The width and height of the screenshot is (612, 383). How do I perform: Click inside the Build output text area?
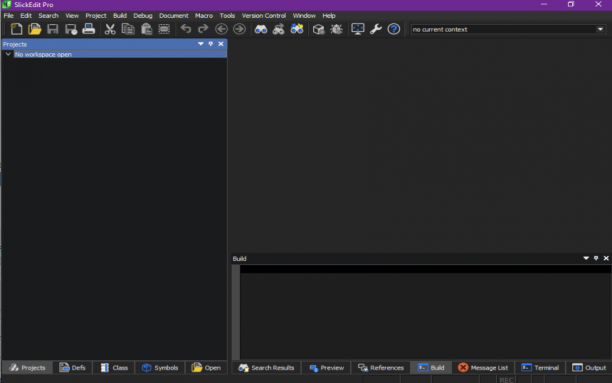coord(425,312)
